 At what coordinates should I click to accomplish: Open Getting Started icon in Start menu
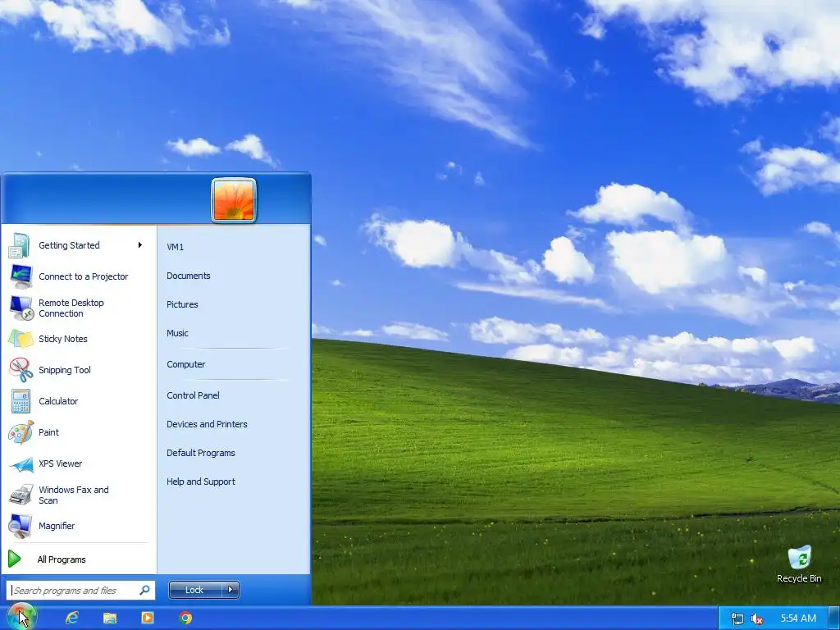tap(20, 245)
